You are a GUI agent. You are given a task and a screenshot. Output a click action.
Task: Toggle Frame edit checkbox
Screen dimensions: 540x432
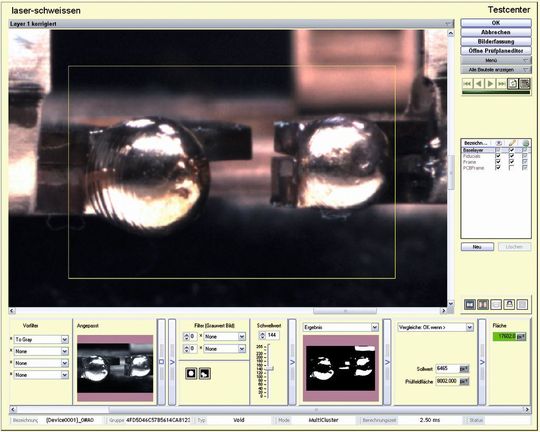[511, 162]
